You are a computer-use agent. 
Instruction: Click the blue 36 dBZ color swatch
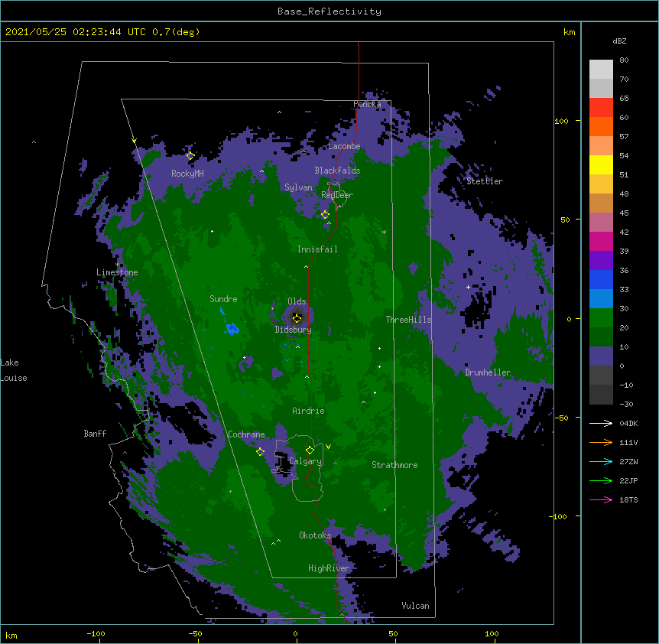tap(601, 279)
